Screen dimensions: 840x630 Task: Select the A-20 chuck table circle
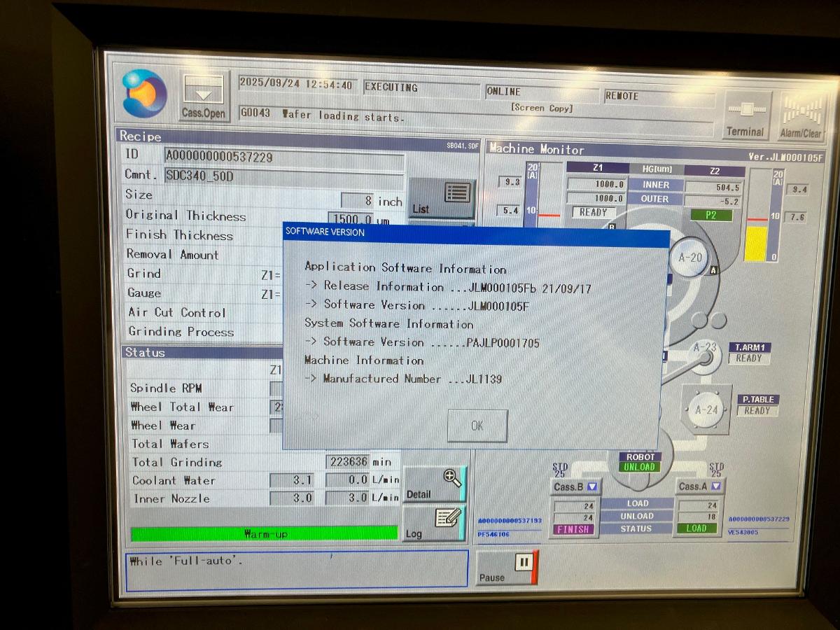point(690,258)
